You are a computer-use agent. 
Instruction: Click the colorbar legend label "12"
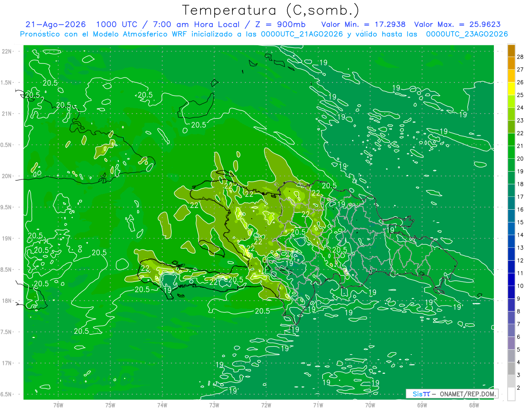coord(520,261)
